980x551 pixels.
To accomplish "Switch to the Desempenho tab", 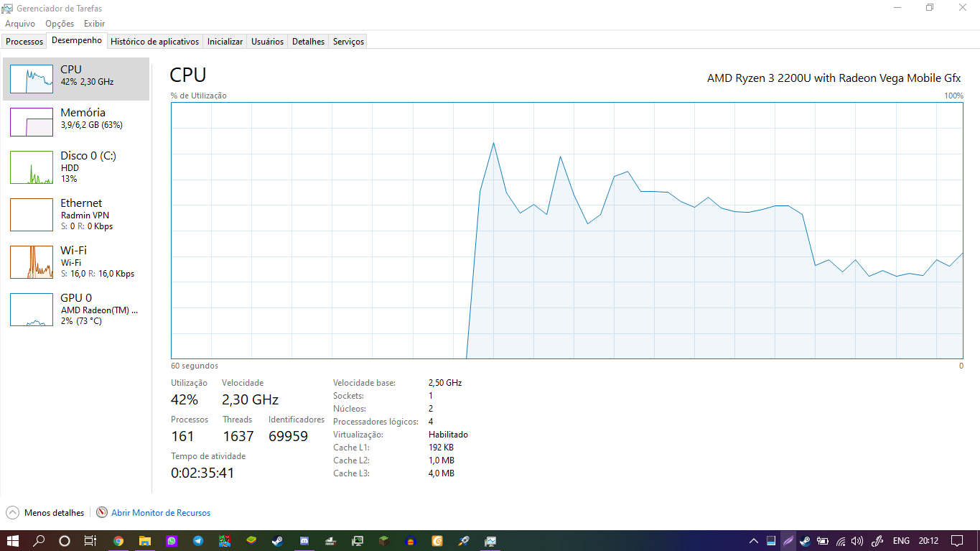I will 77,40.
